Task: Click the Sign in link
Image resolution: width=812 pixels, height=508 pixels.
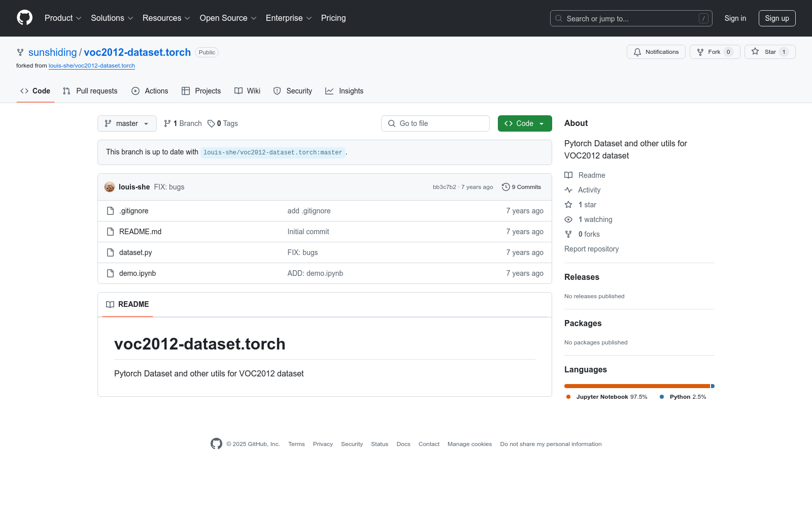Action: click(x=735, y=18)
